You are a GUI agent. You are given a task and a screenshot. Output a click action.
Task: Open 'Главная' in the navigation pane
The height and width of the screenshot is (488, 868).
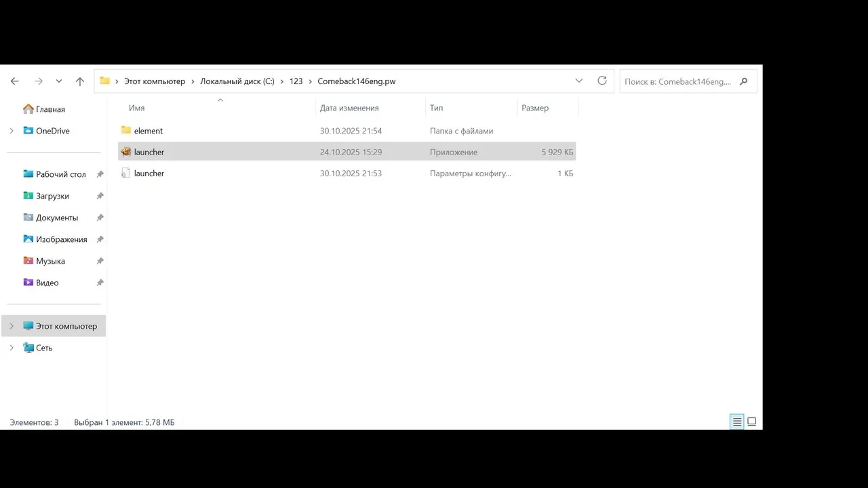tap(50, 109)
